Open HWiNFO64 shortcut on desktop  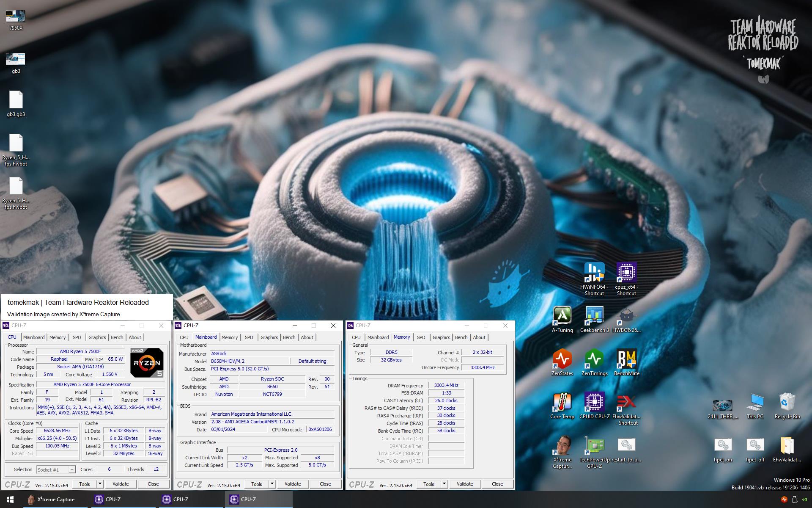pos(594,278)
